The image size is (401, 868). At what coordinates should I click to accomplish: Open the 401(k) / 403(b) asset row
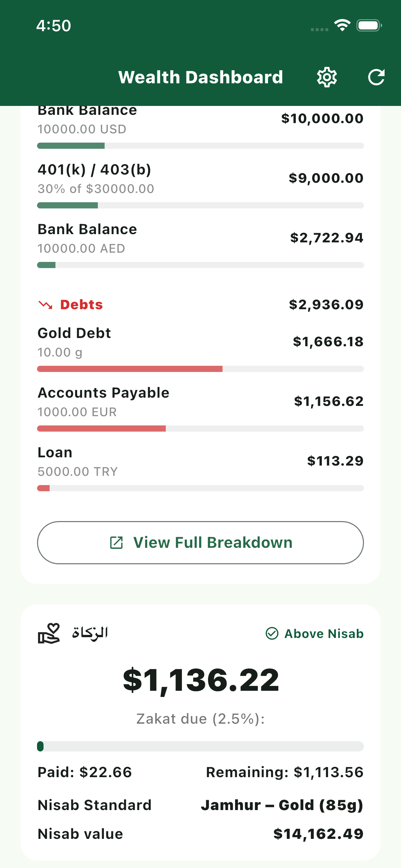click(x=200, y=179)
